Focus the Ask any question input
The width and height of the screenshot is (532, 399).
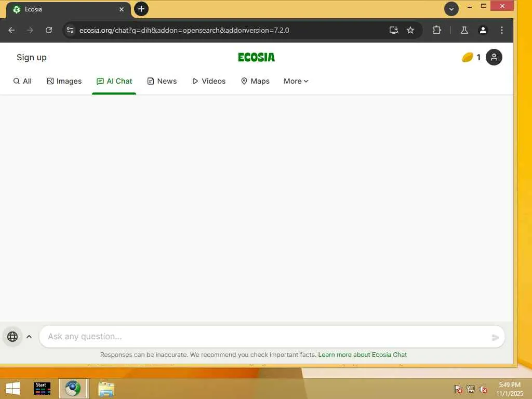pos(272,337)
